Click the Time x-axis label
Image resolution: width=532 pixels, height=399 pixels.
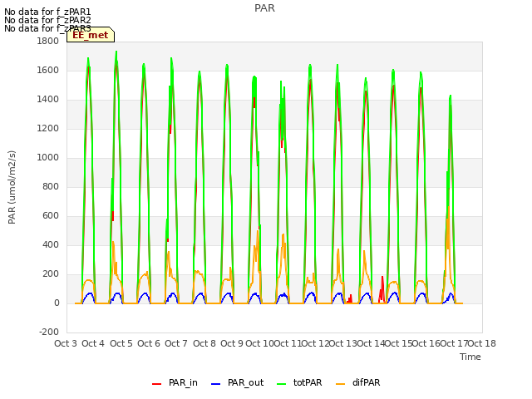(x=470, y=357)
